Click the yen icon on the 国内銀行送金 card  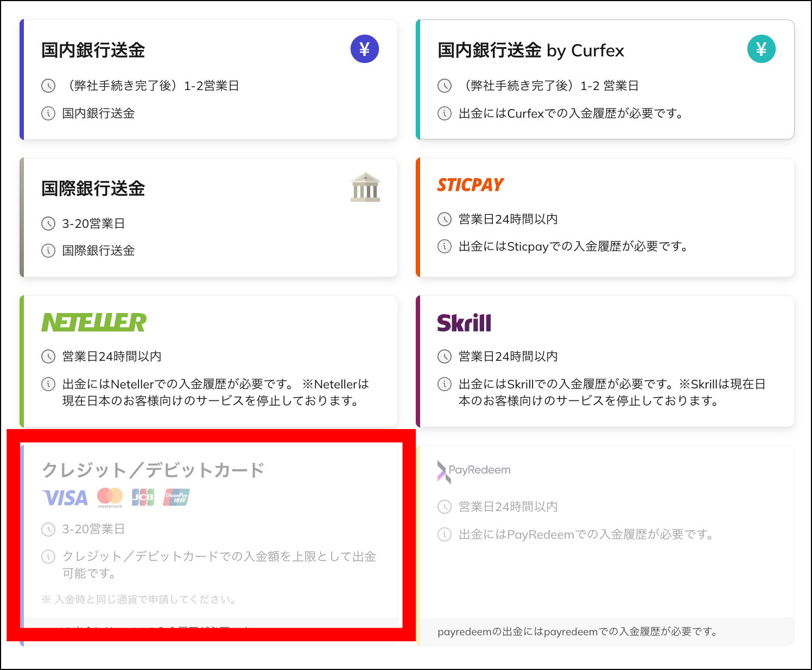[x=364, y=49]
